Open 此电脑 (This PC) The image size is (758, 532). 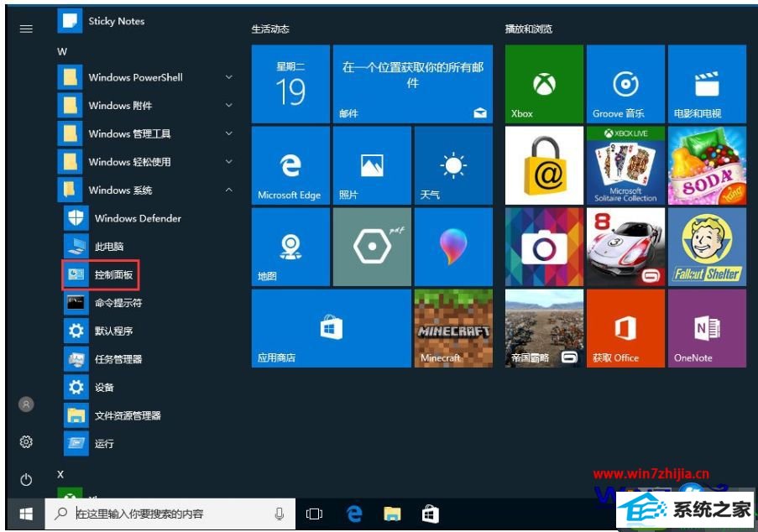[94, 247]
